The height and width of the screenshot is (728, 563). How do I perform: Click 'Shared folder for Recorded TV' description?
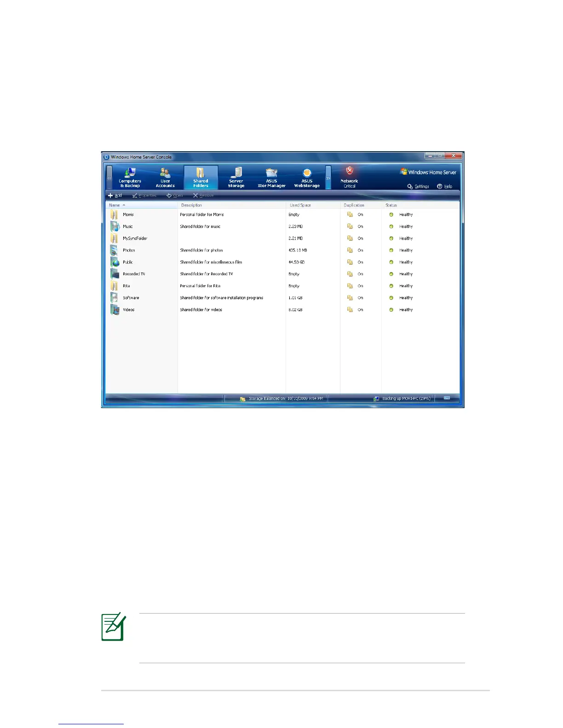[x=207, y=274]
